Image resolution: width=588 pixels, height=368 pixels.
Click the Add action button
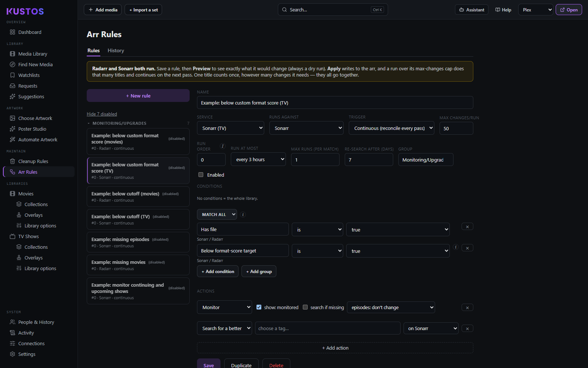coord(335,348)
